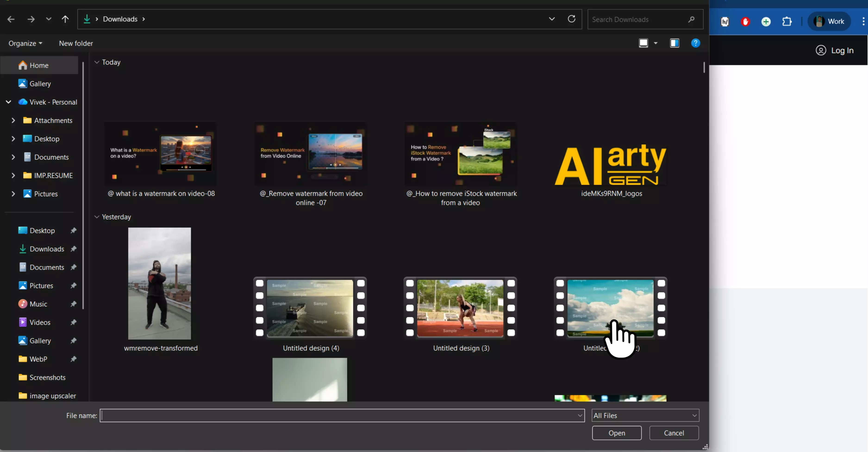Click the search magnifier icon
Viewport: 868px width, 452px height.
[x=691, y=19]
